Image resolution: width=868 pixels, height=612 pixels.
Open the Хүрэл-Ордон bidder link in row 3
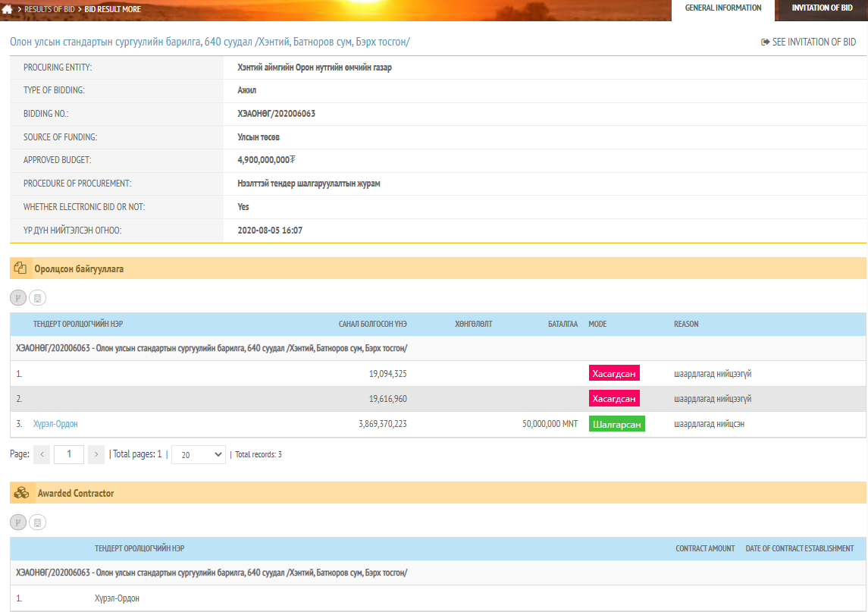coord(55,424)
